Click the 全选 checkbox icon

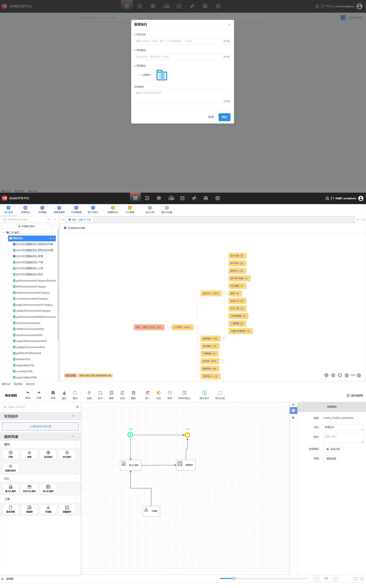pyautogui.click(x=53, y=393)
